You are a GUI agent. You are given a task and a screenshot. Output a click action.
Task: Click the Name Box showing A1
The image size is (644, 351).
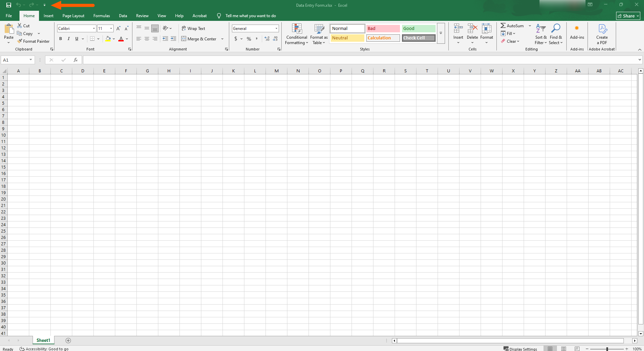point(17,60)
